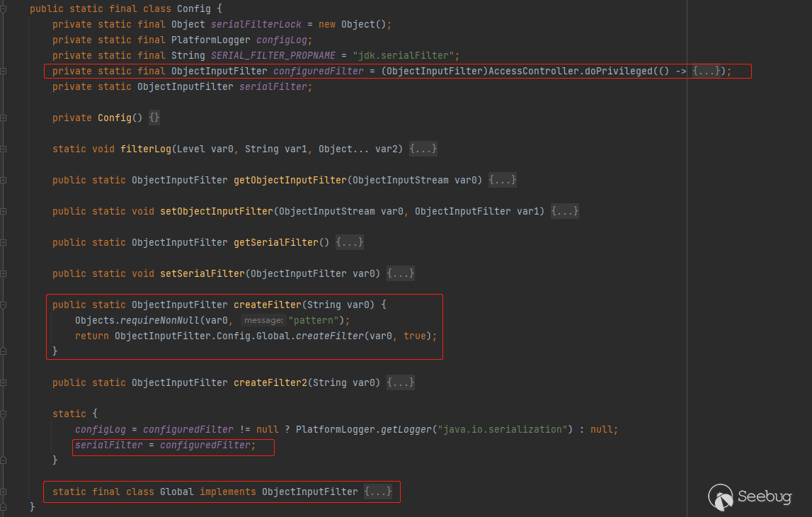This screenshot has width=812, height=517.
Task: Expand the configuredFilter lambda via gutter fold marker
Action: pyautogui.click(x=3, y=71)
